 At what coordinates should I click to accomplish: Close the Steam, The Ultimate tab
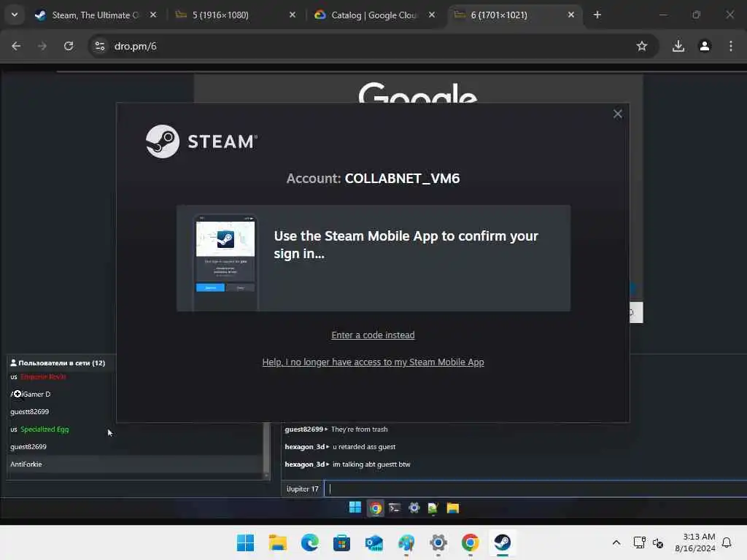pyautogui.click(x=153, y=15)
